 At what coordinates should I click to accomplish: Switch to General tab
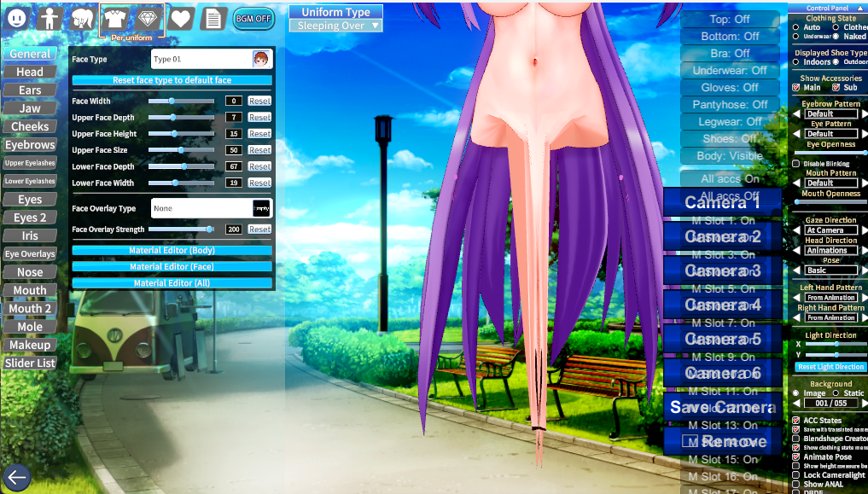tap(30, 54)
